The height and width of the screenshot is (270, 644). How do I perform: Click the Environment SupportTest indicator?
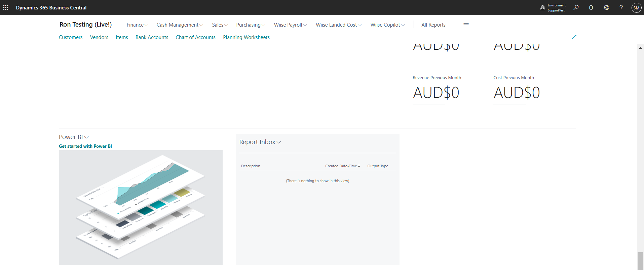click(553, 8)
